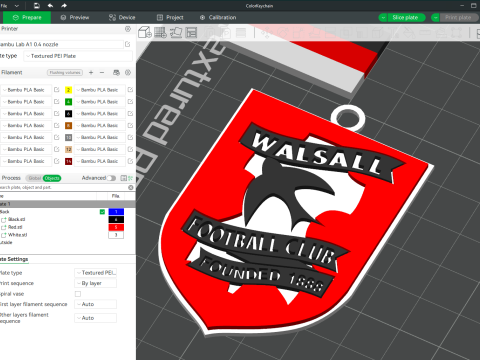Switch to the Prepare tab
Screen dimensions: 480x360
point(27,17)
